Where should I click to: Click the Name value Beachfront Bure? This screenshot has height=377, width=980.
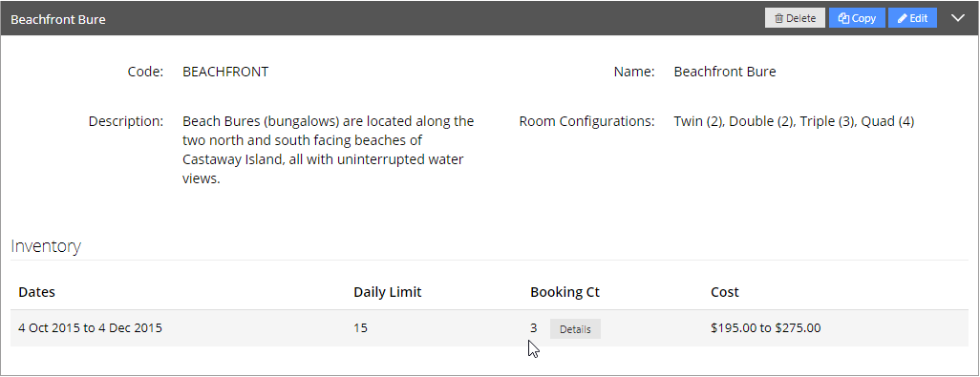pyautogui.click(x=725, y=72)
